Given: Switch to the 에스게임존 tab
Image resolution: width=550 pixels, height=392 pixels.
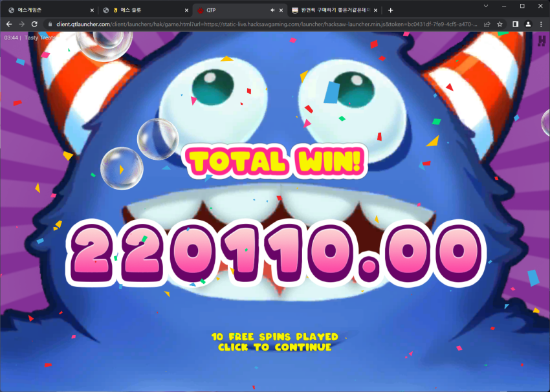Looking at the screenshot, I should [49, 10].
